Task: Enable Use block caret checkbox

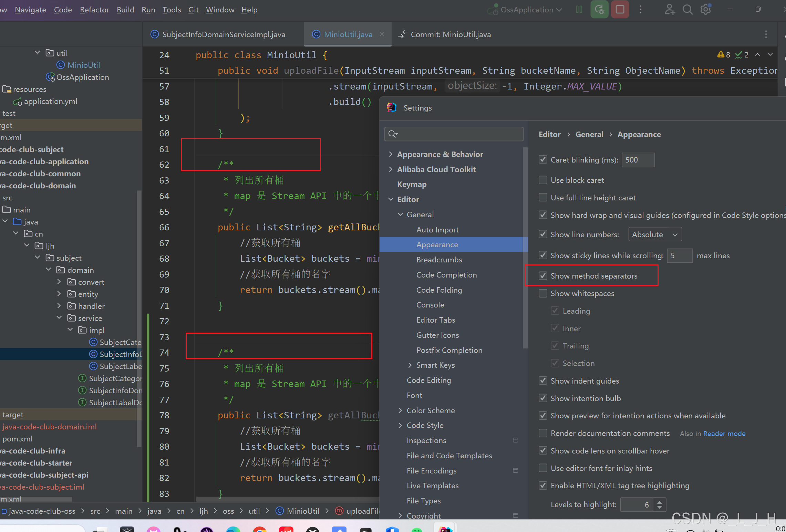Action: (x=543, y=180)
